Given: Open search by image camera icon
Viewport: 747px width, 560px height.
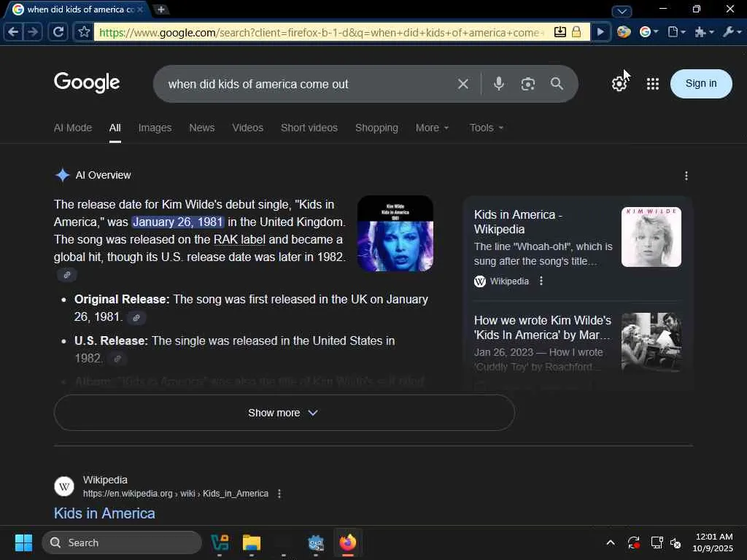Looking at the screenshot, I should (x=528, y=85).
